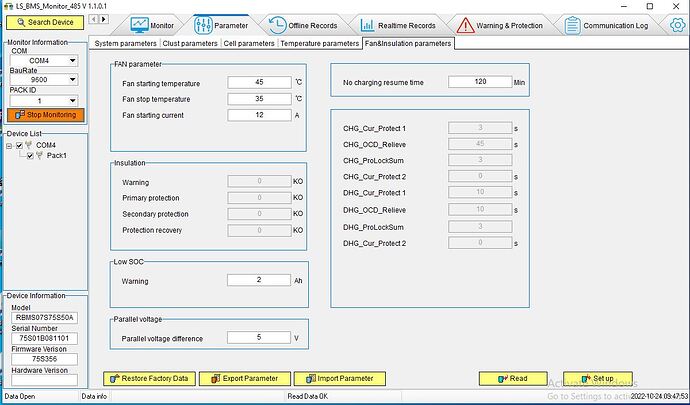Select the System parameters sub-tab
690x405 pixels.
(x=125, y=44)
